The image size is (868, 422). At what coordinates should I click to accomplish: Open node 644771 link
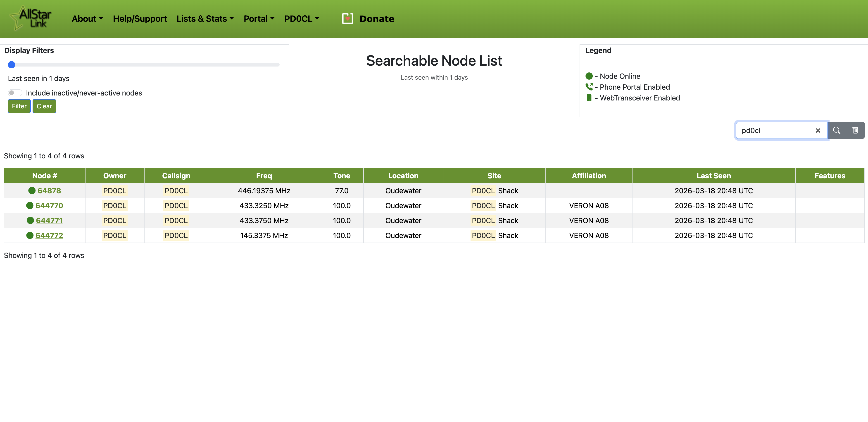[49, 220]
